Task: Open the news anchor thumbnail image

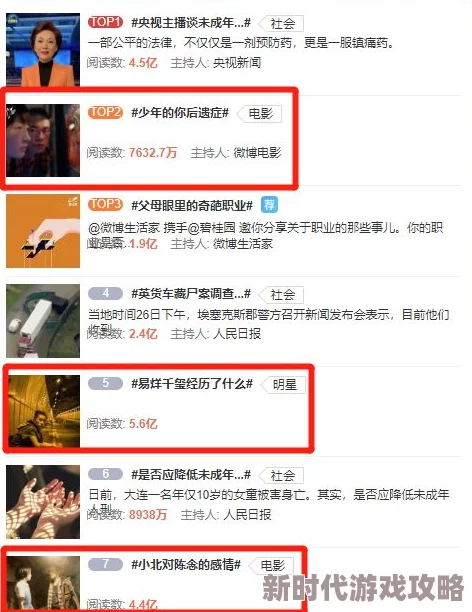Action: click(43, 50)
